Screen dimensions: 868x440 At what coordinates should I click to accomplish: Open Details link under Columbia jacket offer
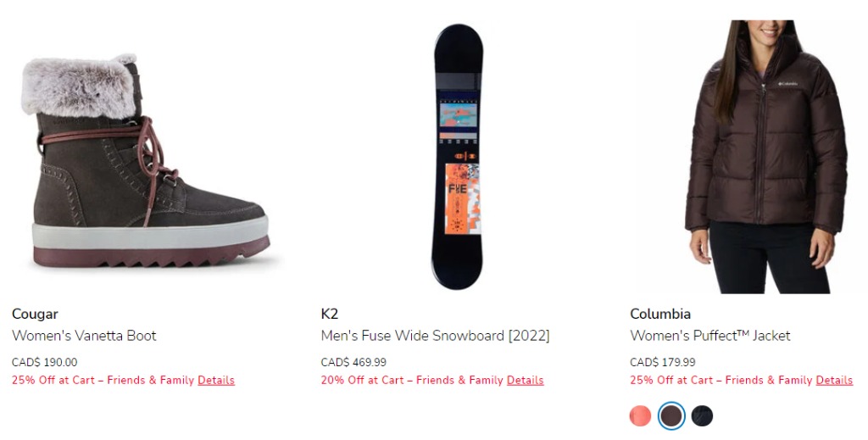pos(834,380)
